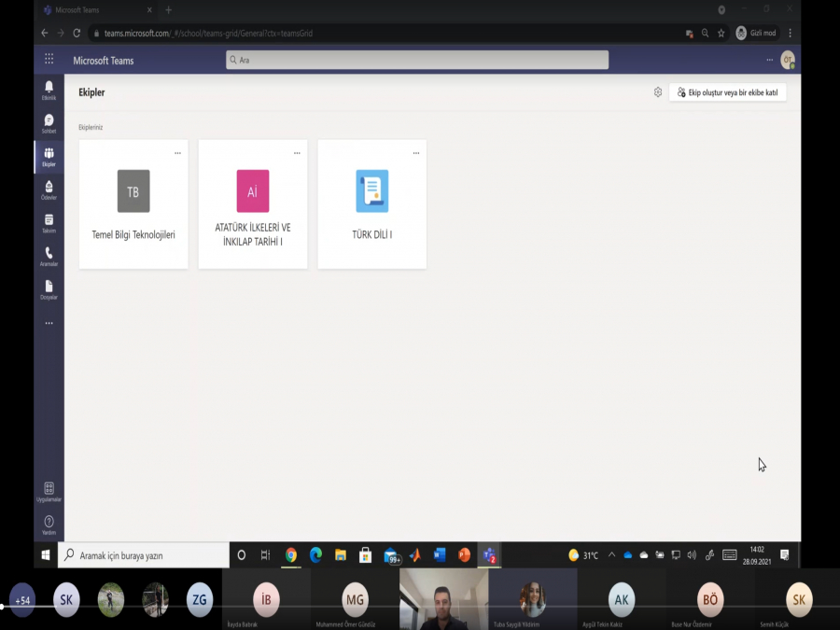840x630 pixels.
Task: Open the 31°C weather widget
Action: [x=582, y=555]
